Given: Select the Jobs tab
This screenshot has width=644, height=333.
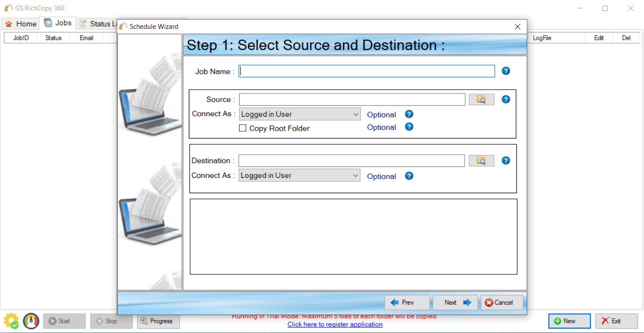Looking at the screenshot, I should click(x=58, y=23).
